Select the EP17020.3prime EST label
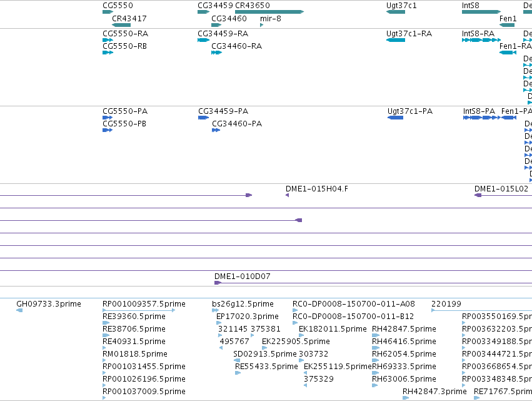 click(x=248, y=317)
